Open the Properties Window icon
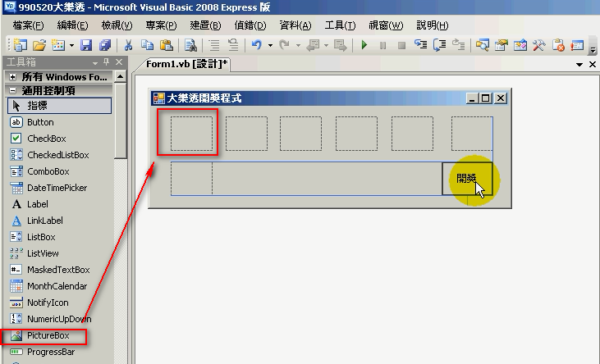Viewport: 600px width, 364px height. tap(501, 45)
